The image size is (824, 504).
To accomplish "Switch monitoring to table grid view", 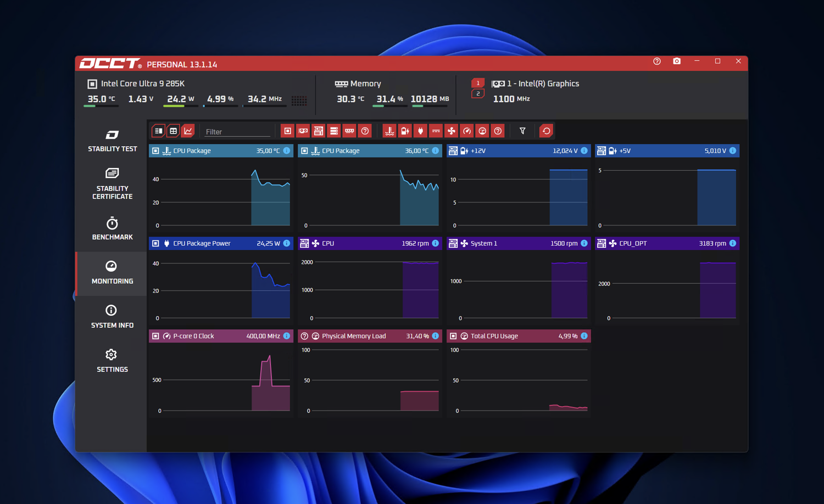I will pos(173,131).
